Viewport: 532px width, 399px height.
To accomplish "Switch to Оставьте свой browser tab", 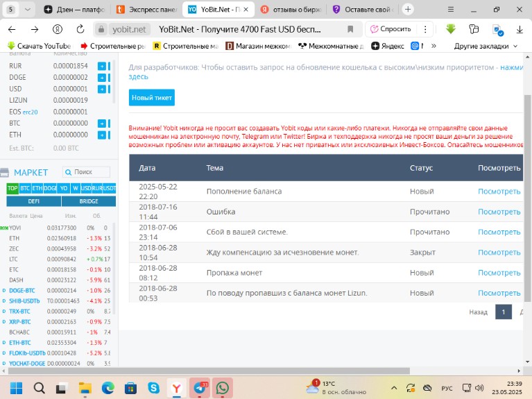I will click(362, 10).
